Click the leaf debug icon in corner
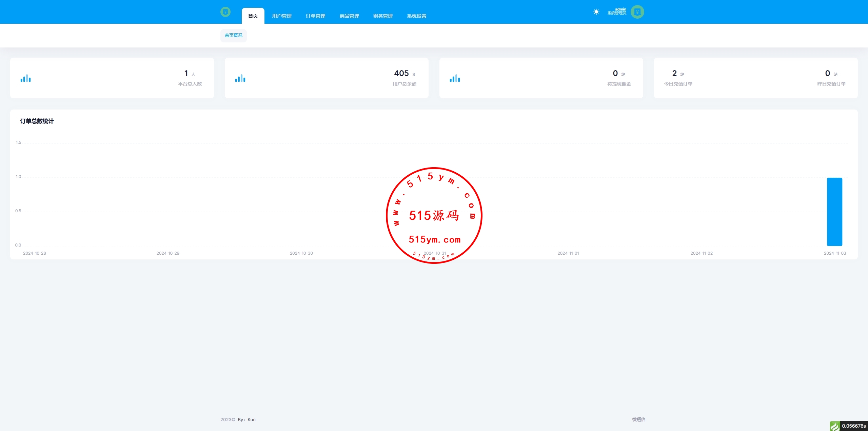Screen dimensions: 868x431 tap(835, 426)
